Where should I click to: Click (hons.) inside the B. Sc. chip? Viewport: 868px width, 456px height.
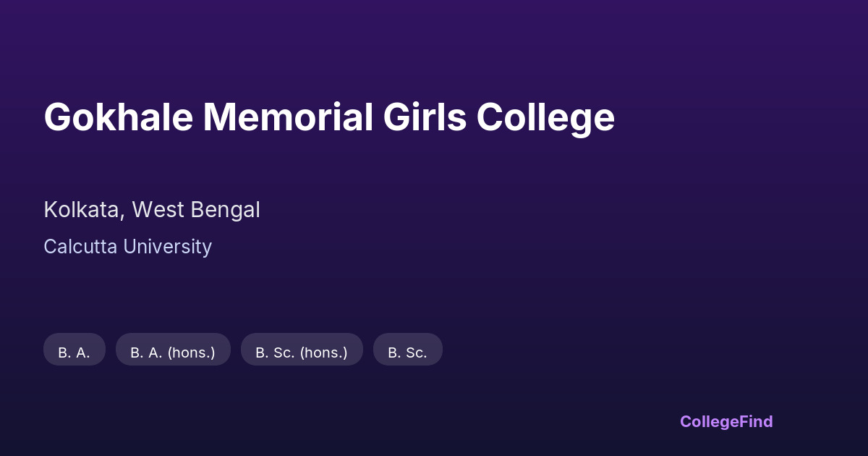323,352
